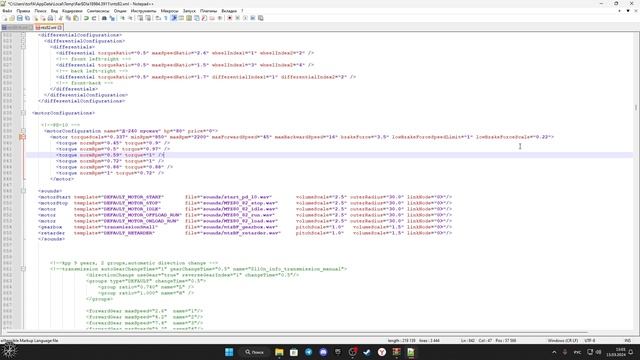This screenshot has width=640, height=360.
Task: Collapse the differentials fold marker
Action: click(23, 47)
